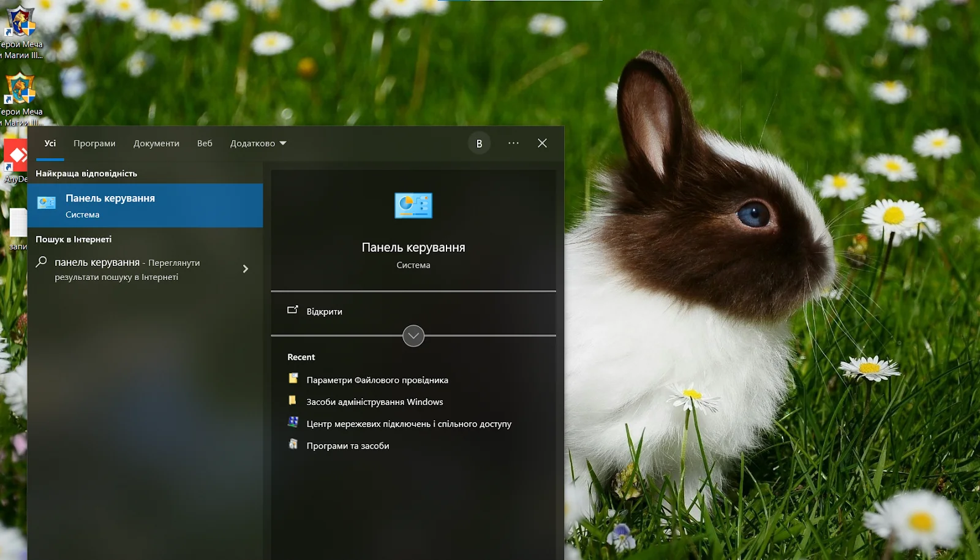Viewport: 980px width, 560px height.
Task: Switch to the Усі search tab
Action: coord(50,143)
